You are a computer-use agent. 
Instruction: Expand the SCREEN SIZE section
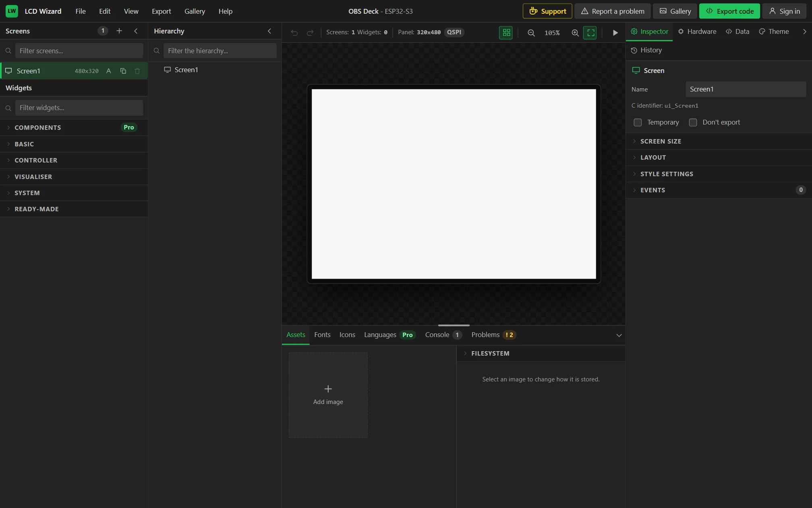click(x=719, y=141)
